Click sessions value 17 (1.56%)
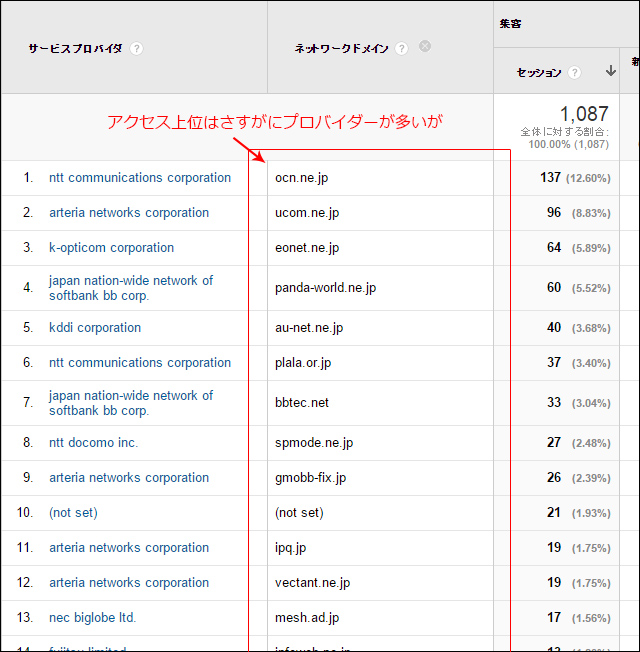 click(x=578, y=617)
